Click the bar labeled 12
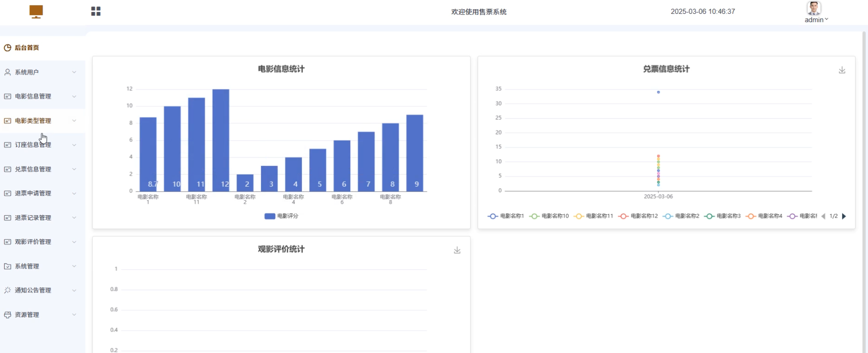 (x=221, y=140)
